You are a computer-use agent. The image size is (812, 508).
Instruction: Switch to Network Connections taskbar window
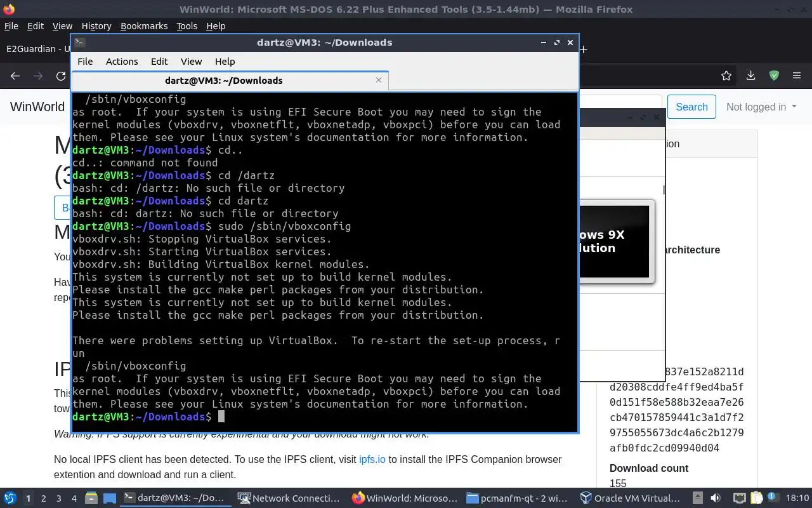(x=289, y=498)
